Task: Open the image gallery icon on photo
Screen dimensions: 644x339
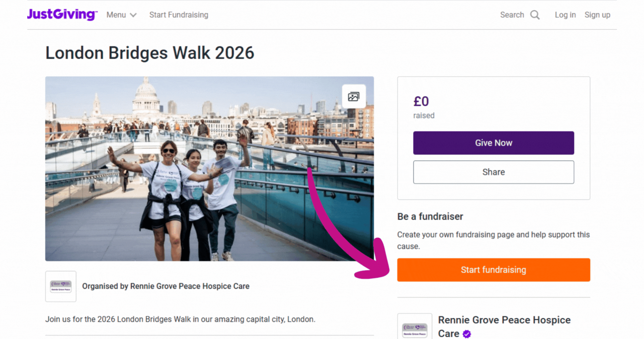Action: [x=354, y=97]
